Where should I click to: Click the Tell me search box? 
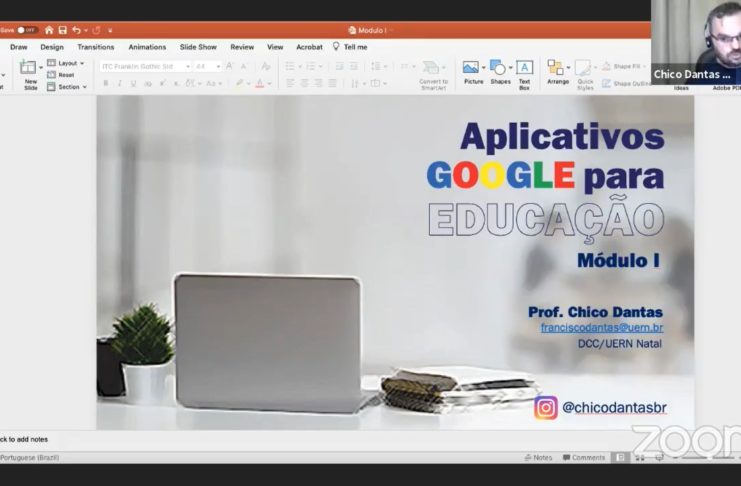click(x=350, y=47)
